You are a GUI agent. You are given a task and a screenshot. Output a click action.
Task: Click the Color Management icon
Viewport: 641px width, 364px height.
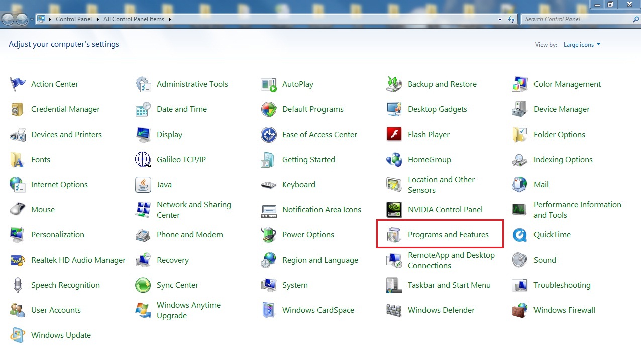(520, 84)
